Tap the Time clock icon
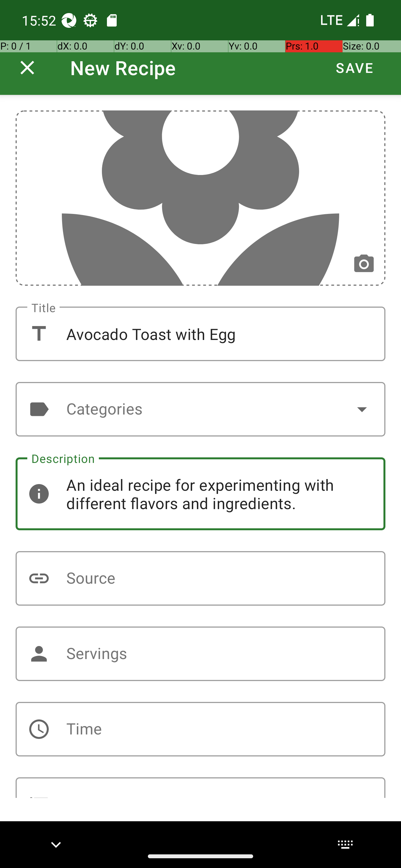The height and width of the screenshot is (868, 401). pyautogui.click(x=39, y=729)
